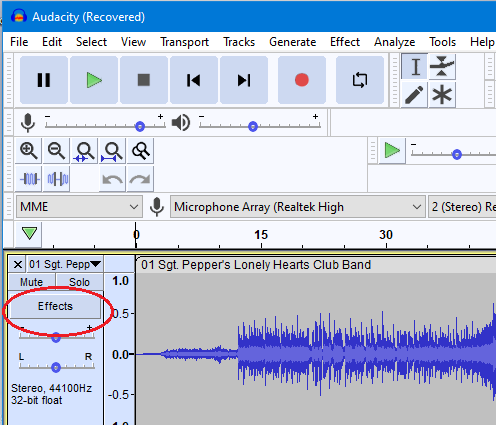
Task: Click the 15 second mark on timeline
Action: (x=261, y=235)
